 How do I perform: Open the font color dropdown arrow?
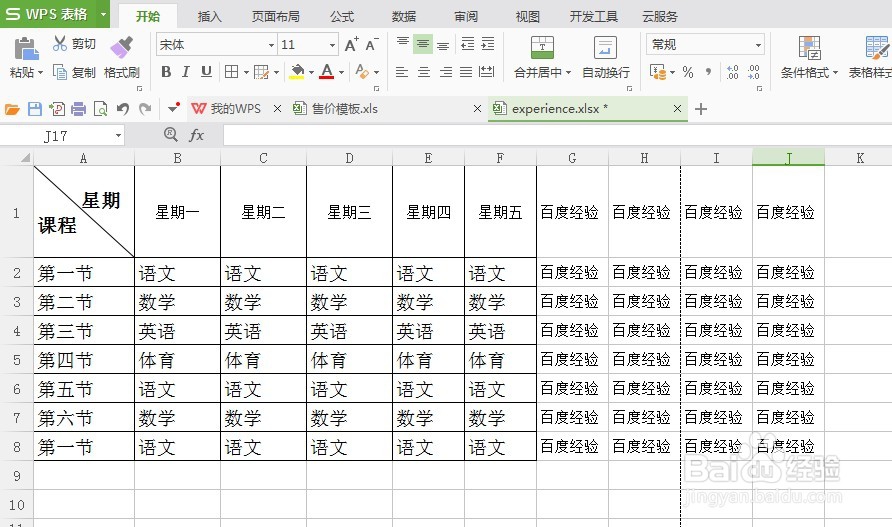click(x=341, y=72)
